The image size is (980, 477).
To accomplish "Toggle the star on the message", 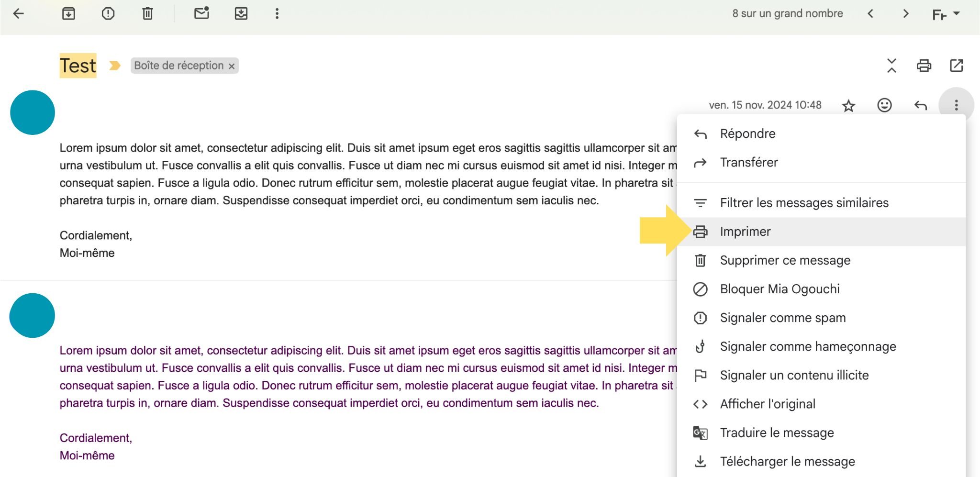I will coord(848,105).
